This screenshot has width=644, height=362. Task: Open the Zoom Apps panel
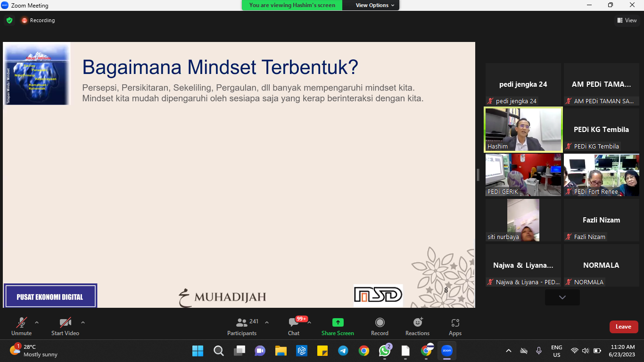[x=455, y=327]
